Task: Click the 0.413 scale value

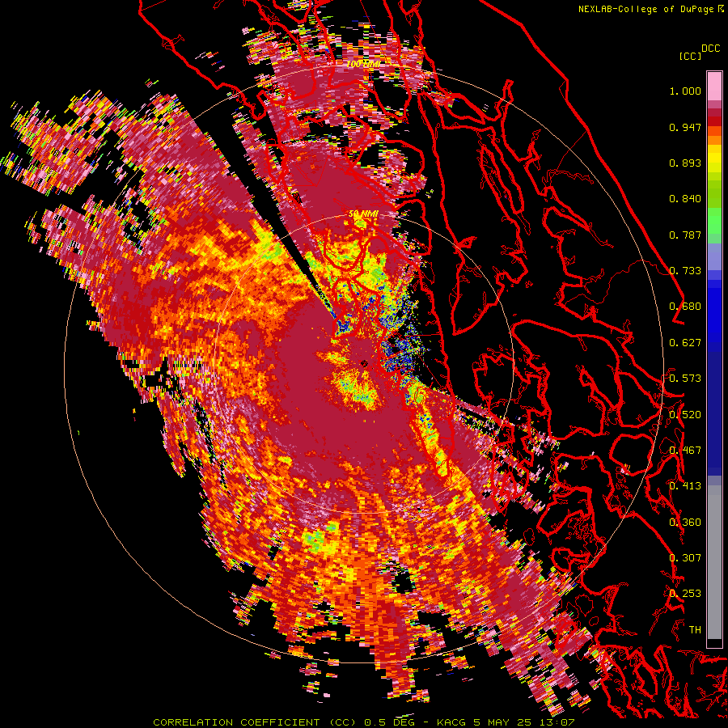Action: pyautogui.click(x=685, y=486)
